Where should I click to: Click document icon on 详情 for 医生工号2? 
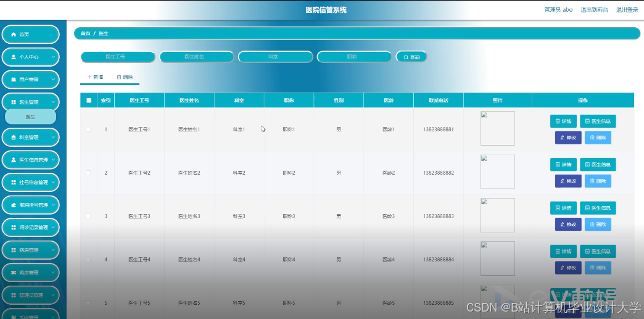click(x=558, y=164)
